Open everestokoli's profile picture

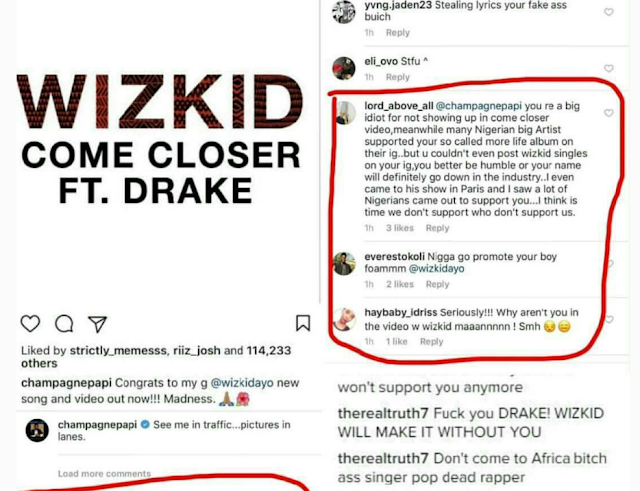click(x=344, y=264)
